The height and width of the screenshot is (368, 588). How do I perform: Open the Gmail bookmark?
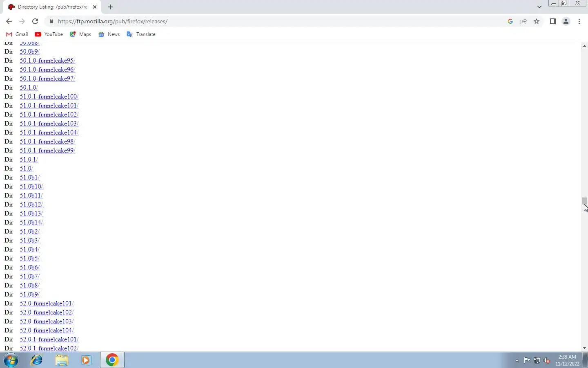(x=17, y=34)
